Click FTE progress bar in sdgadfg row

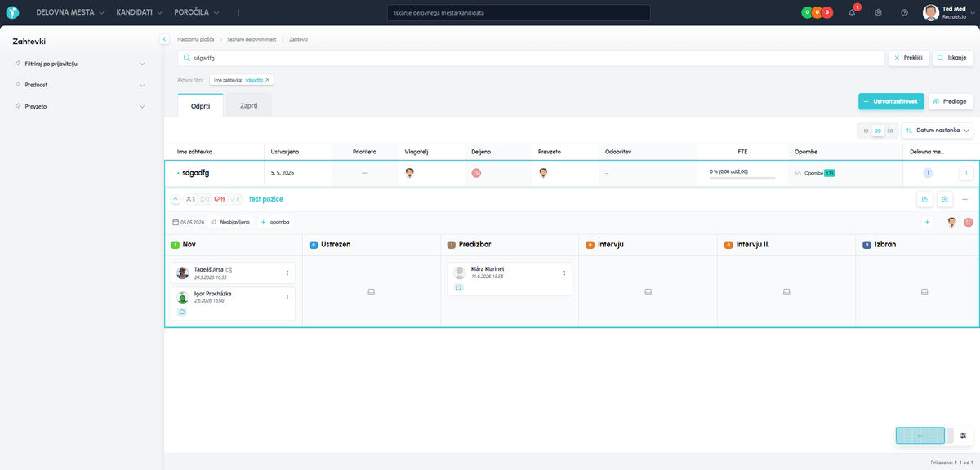742,177
